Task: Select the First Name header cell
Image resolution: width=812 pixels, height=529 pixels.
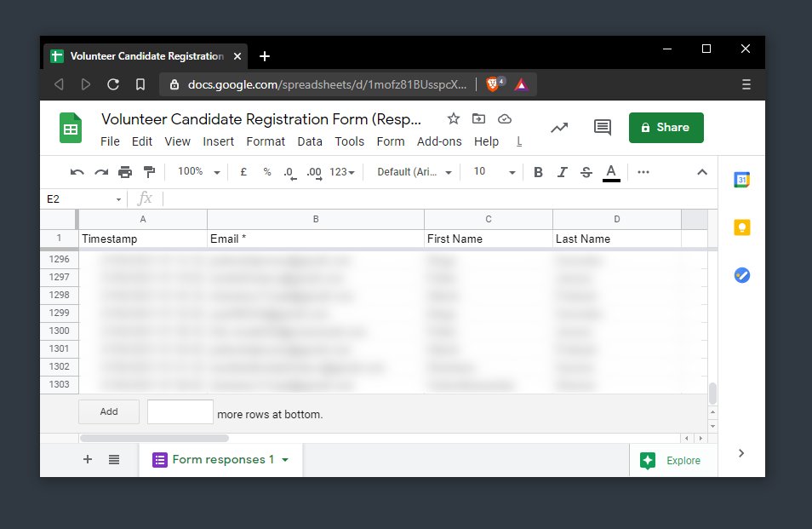Action: coord(489,239)
